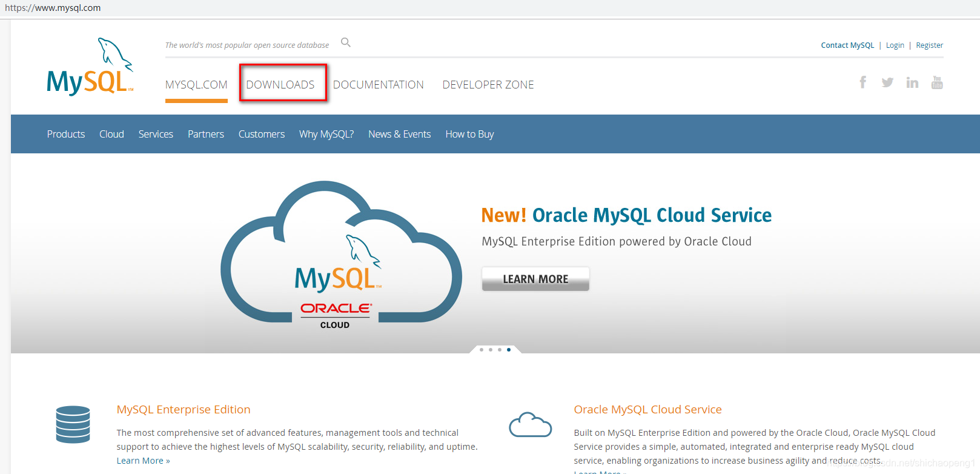Screen dimensions: 980x474
Task: Click the LEARN MORE button
Action: point(535,279)
